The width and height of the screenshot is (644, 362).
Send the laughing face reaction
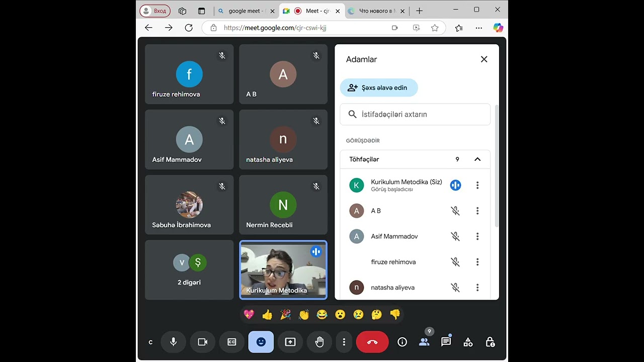coord(322,315)
